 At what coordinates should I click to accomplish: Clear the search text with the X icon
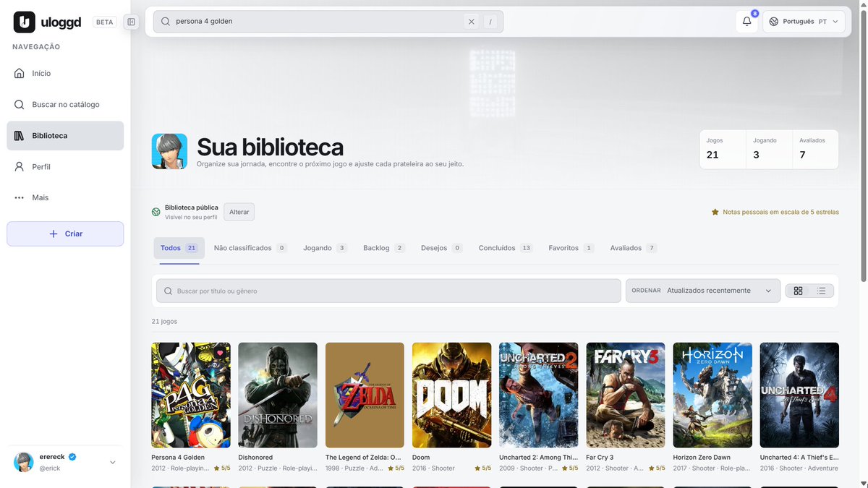pos(472,22)
